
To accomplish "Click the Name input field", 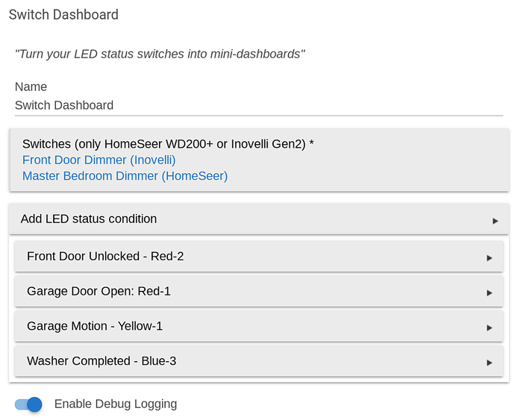I will [258, 105].
